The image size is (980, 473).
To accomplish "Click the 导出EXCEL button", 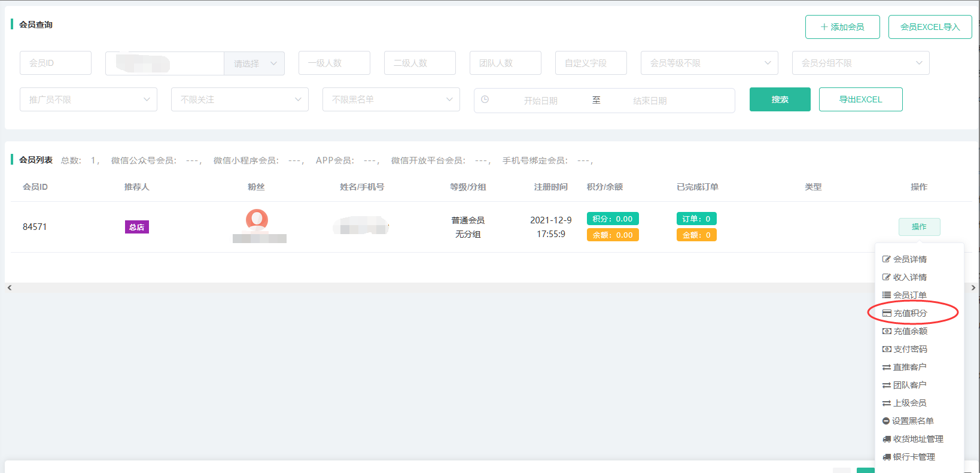I will [x=860, y=99].
